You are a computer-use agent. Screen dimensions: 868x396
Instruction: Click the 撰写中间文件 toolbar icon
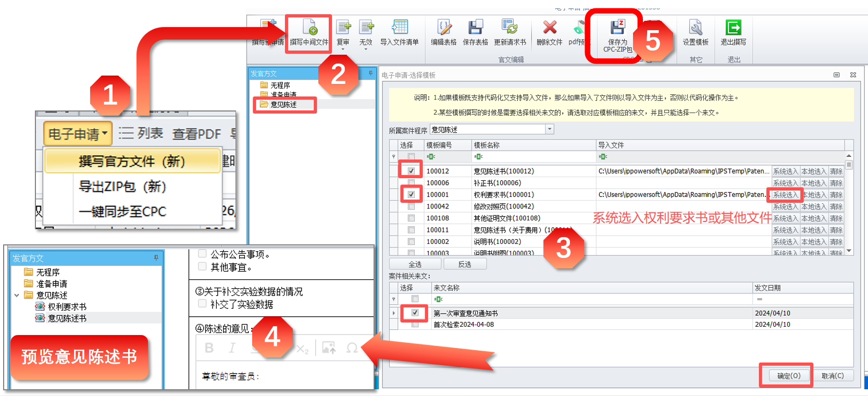(309, 27)
